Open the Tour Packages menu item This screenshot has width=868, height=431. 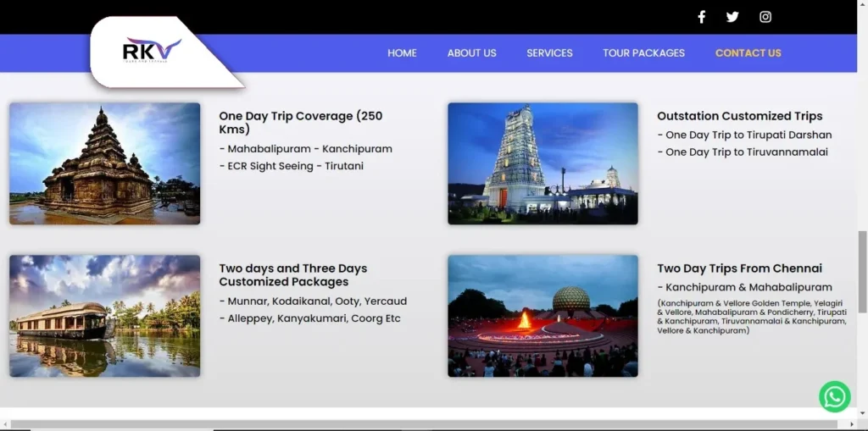[643, 52]
